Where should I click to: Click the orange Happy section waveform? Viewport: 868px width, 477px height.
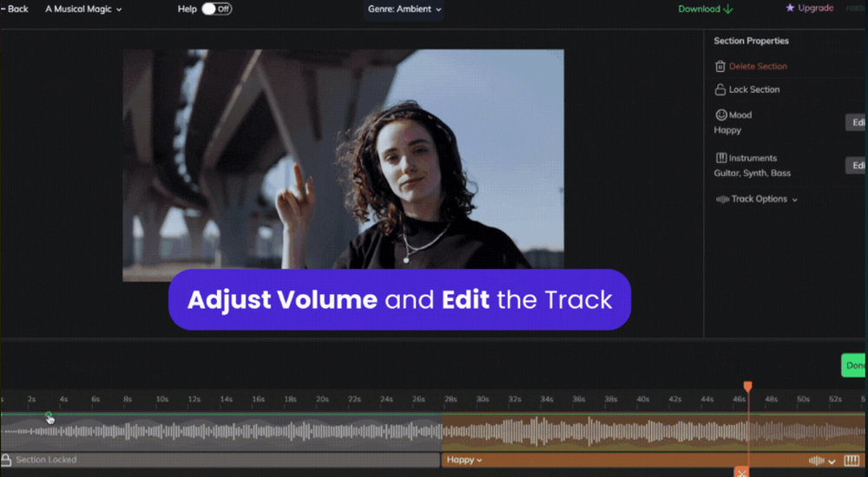point(654,432)
